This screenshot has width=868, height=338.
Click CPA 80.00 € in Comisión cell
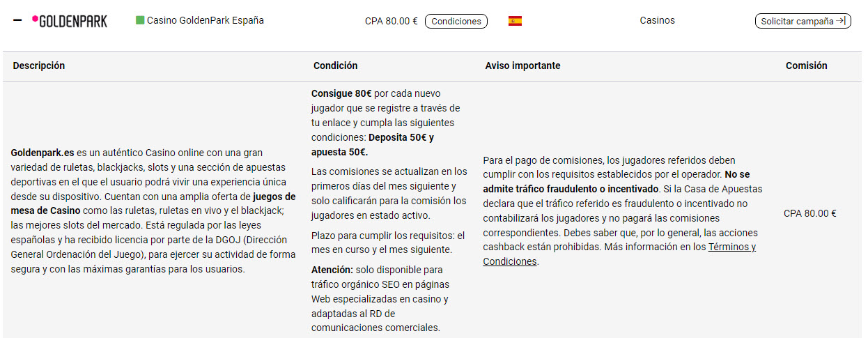pyautogui.click(x=809, y=213)
